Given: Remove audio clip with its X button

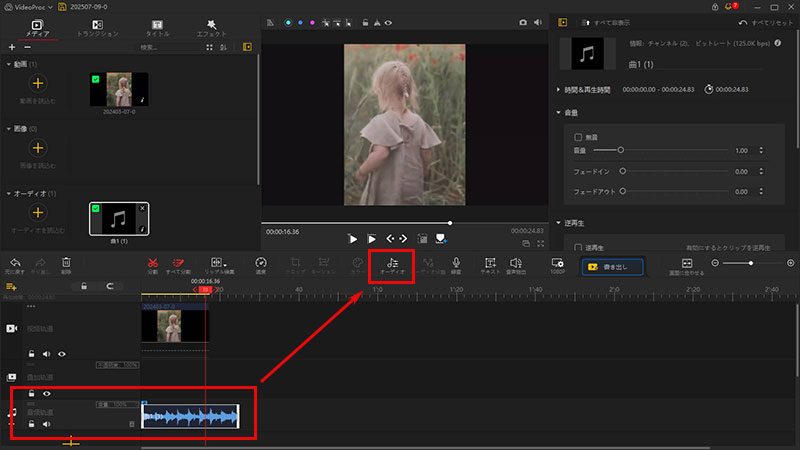Looking at the screenshot, I should [142, 208].
